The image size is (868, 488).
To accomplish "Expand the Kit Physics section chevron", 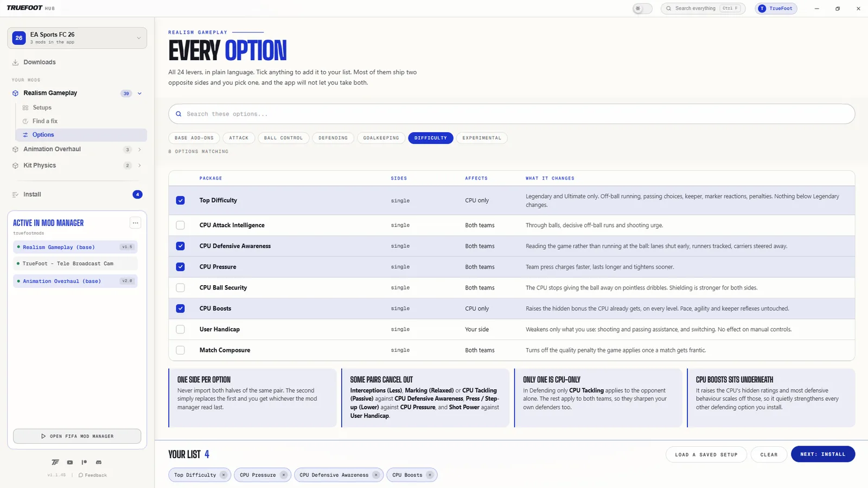I will [139, 165].
